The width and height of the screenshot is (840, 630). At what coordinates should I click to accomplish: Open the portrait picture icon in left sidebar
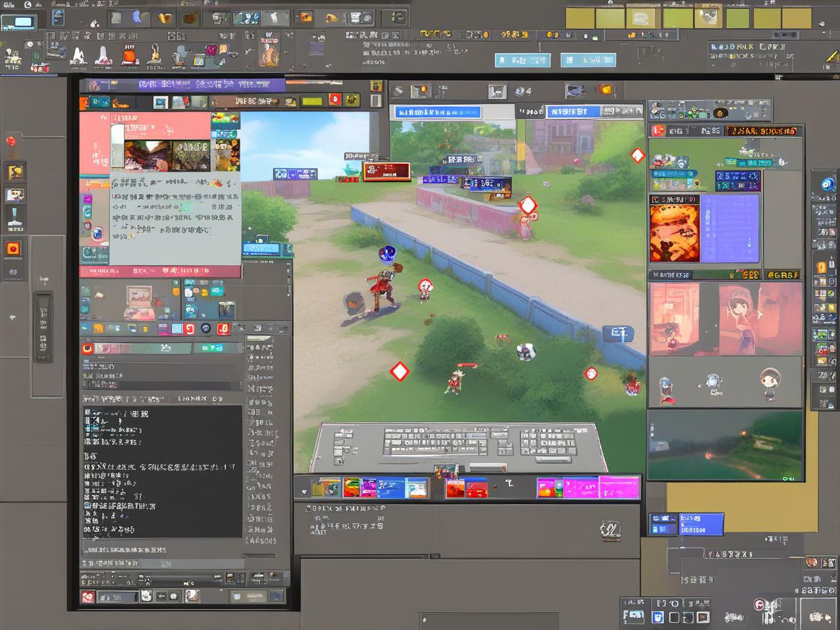pos(15,194)
